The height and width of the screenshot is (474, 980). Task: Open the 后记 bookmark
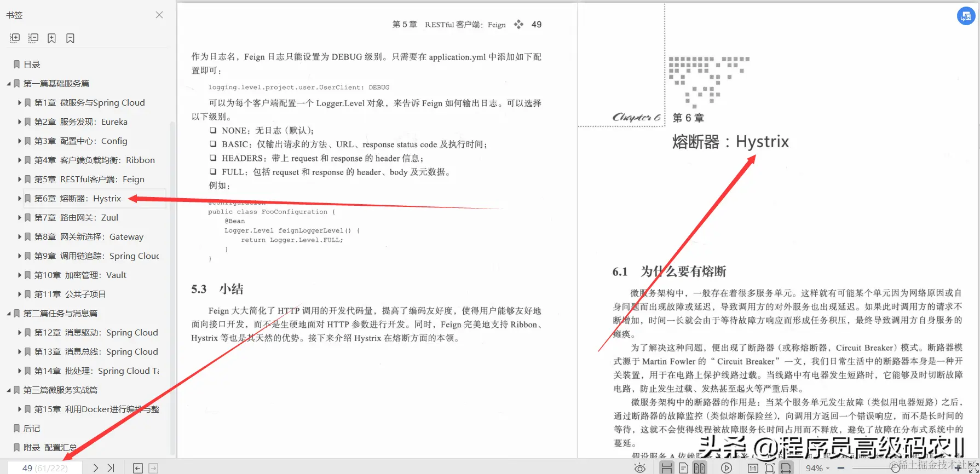[x=32, y=429]
